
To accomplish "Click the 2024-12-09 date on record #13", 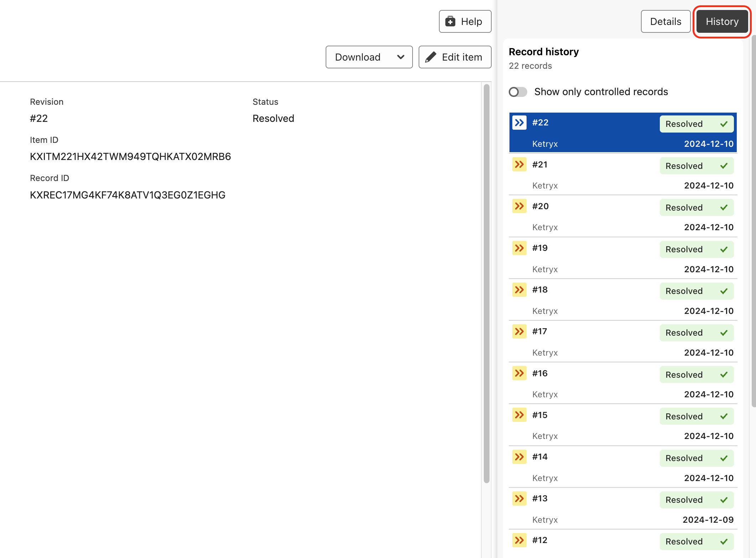I will pyautogui.click(x=708, y=520).
